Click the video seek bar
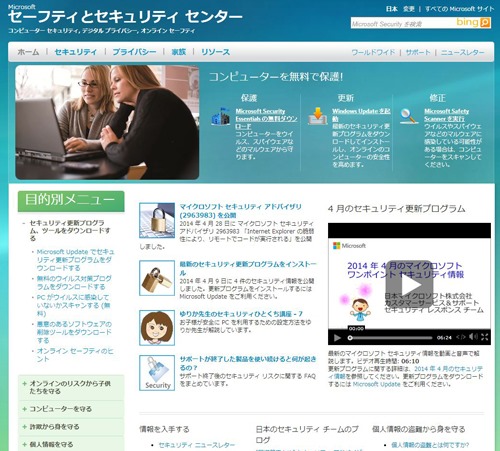Viewport: 500px width, 451px height. click(x=390, y=338)
